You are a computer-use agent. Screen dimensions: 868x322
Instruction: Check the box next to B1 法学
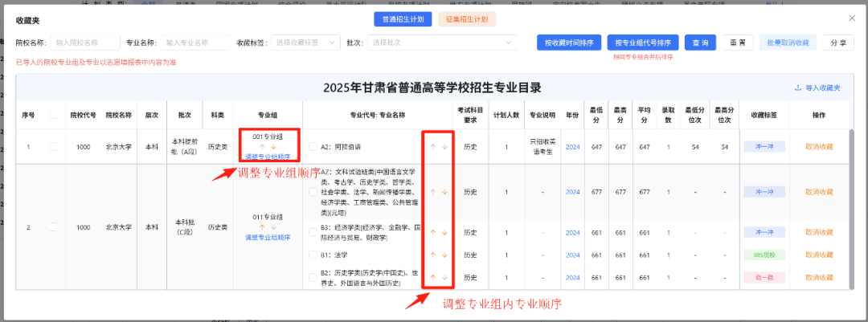pos(313,255)
